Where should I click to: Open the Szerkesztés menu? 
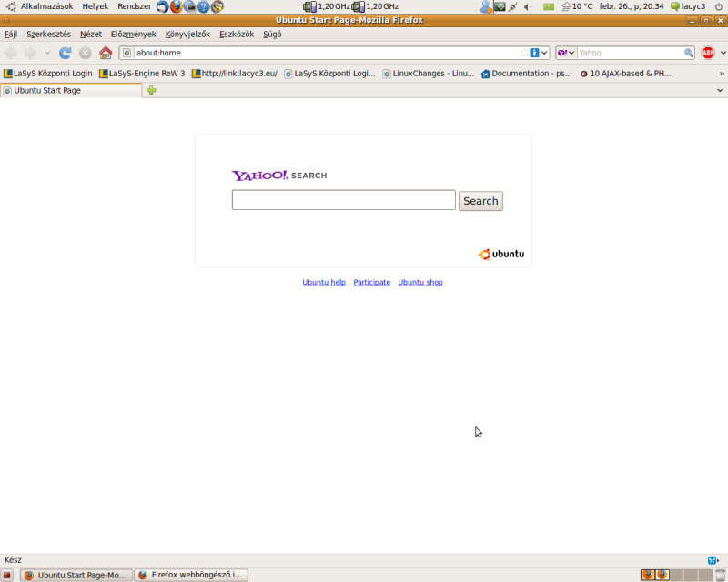pyautogui.click(x=49, y=35)
